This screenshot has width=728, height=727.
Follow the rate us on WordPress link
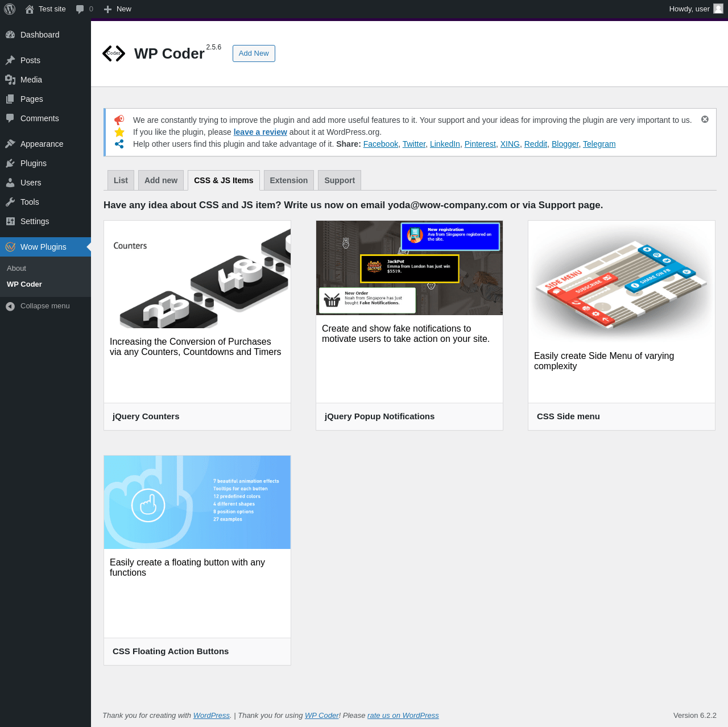[x=403, y=716]
